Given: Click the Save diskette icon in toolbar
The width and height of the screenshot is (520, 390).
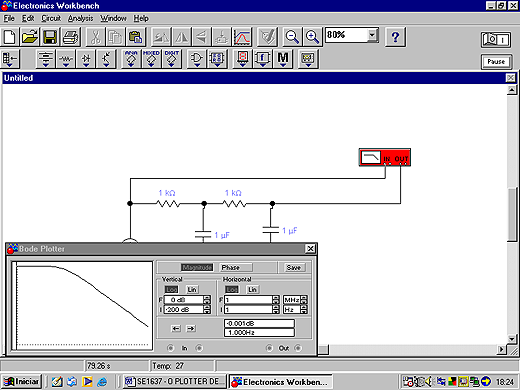Looking at the screenshot, I should 50,37.
